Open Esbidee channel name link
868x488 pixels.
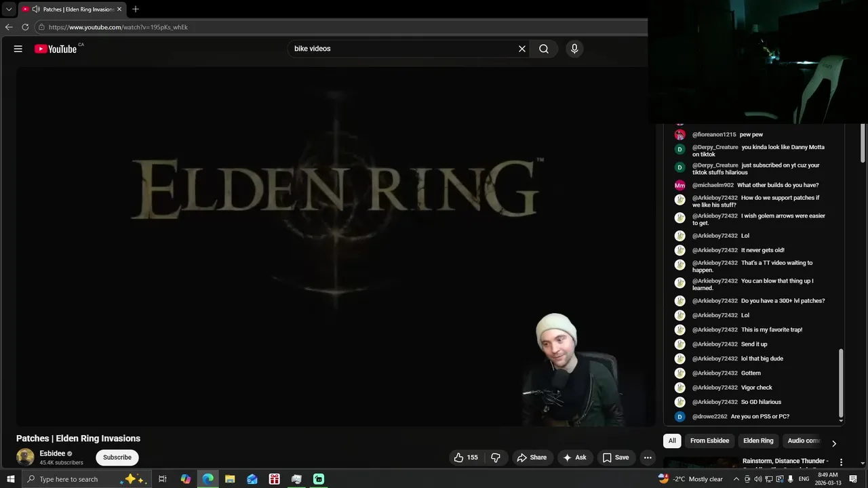coord(52,453)
